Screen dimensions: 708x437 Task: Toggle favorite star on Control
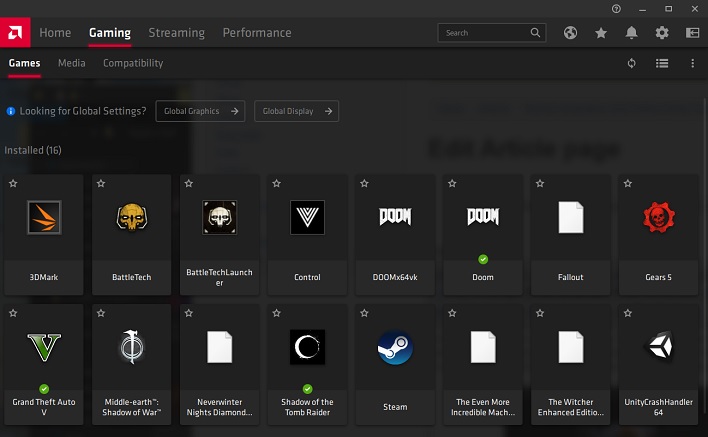click(276, 183)
